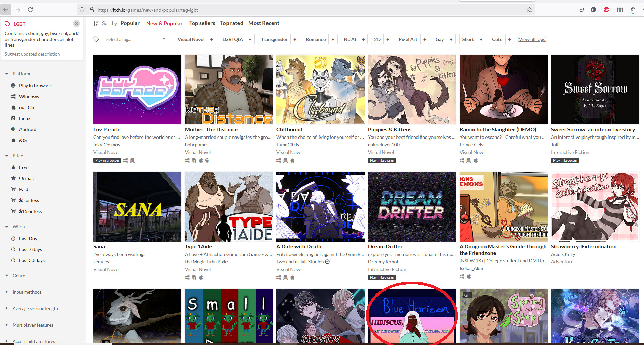This screenshot has width=644, height=345.
Task: Click the shield tracking protection icon
Action: coord(82,10)
